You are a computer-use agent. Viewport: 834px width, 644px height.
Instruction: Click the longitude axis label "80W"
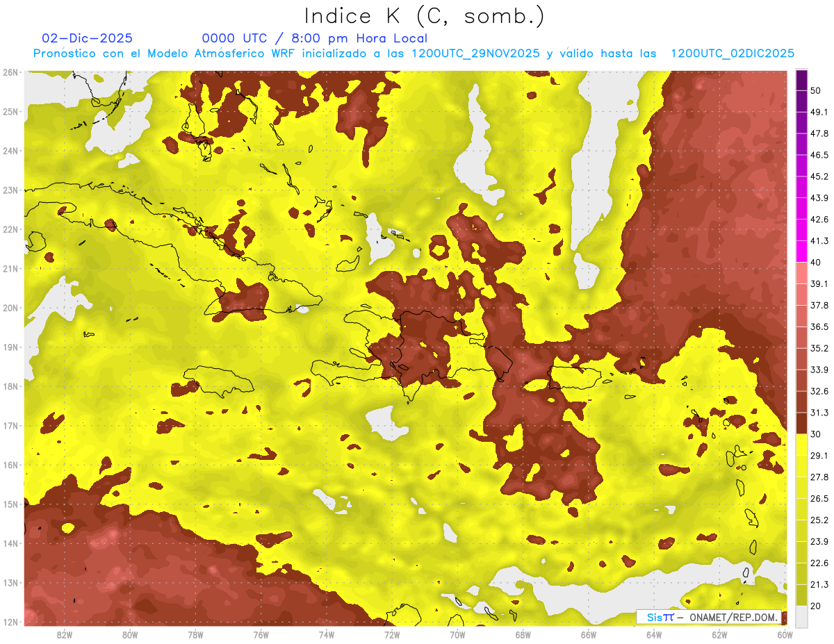[130, 634]
